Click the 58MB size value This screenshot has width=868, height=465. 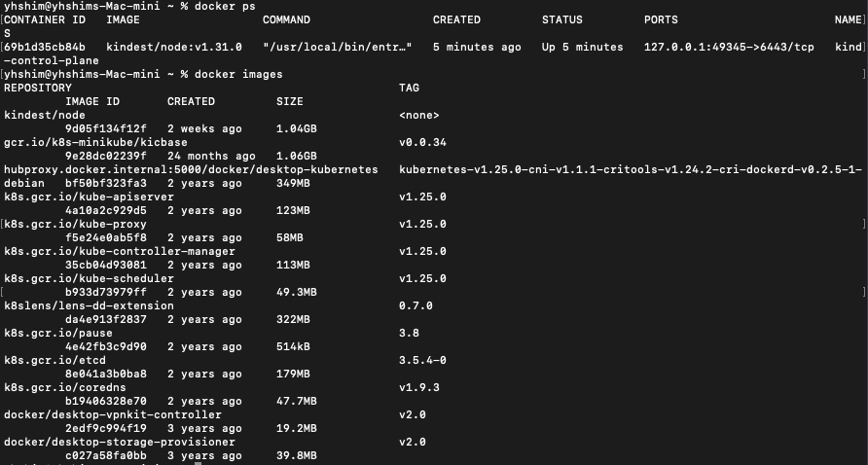click(290, 237)
